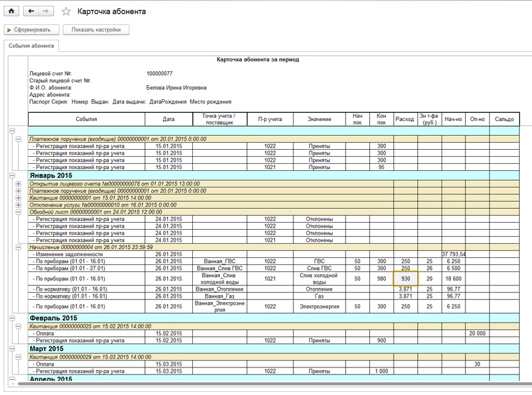This screenshot has height=395, width=532.
Task: Go forward with the right arrow
Action: pos(45,11)
